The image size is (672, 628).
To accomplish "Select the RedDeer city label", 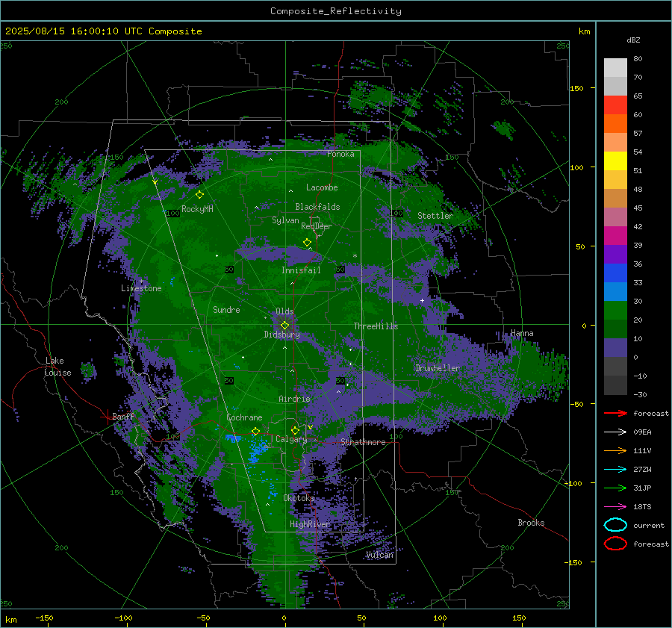I will coord(317,226).
